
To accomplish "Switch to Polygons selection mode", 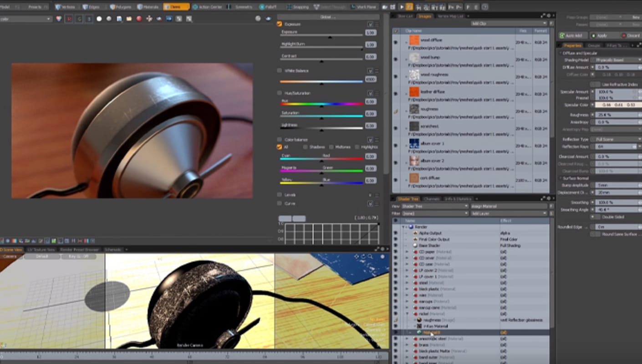I will tap(120, 7).
